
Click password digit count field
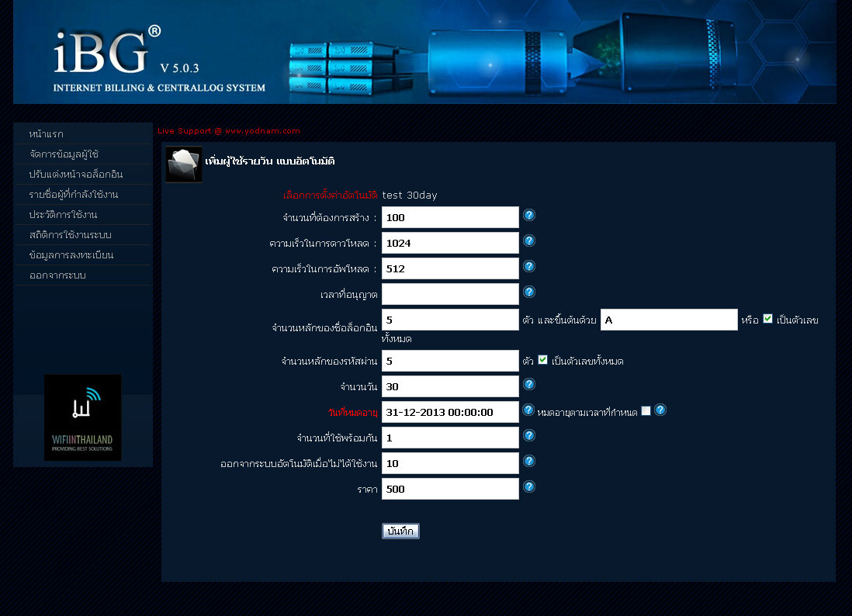pos(451,361)
